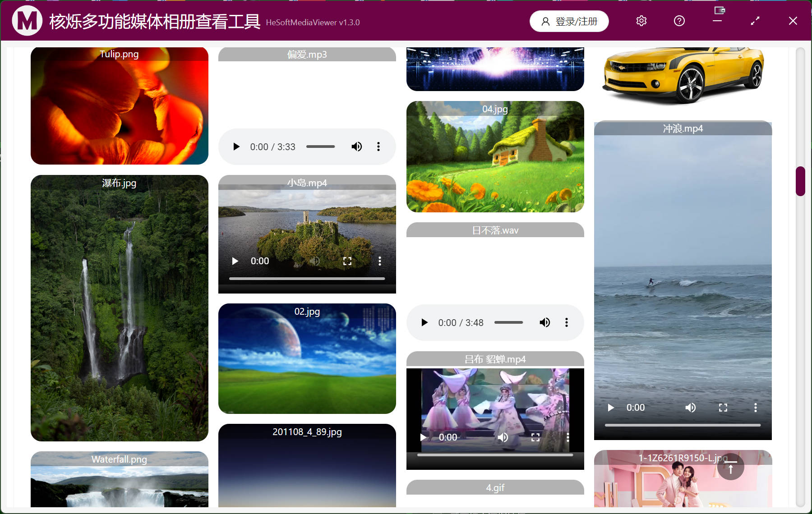Open the 04.jpg cottage image
Viewport: 812px width, 514px height.
pos(495,156)
